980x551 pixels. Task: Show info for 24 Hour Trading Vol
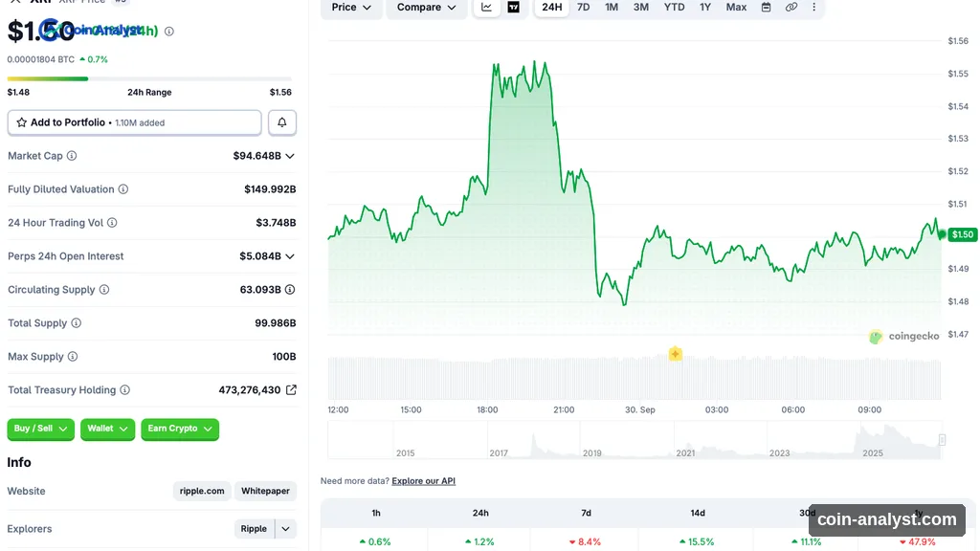click(112, 222)
